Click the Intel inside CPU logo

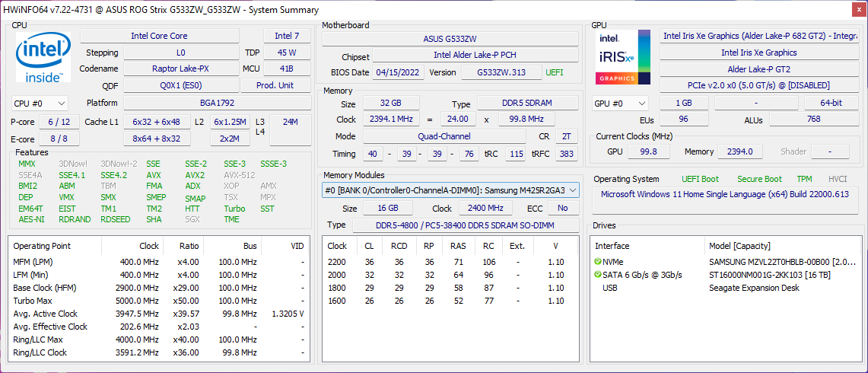point(43,58)
